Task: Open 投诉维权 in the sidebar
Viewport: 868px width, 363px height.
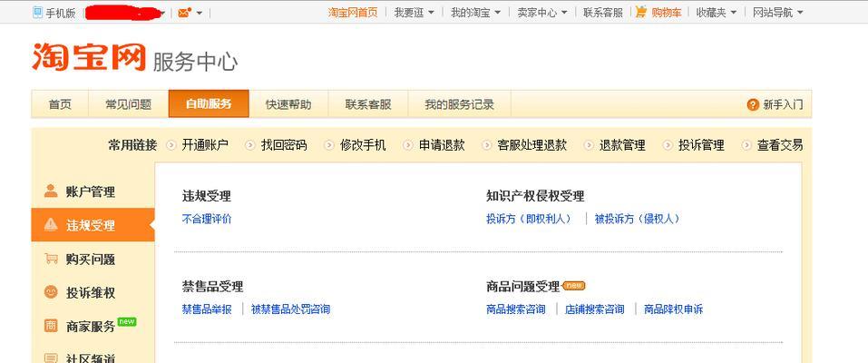Action: tap(93, 292)
